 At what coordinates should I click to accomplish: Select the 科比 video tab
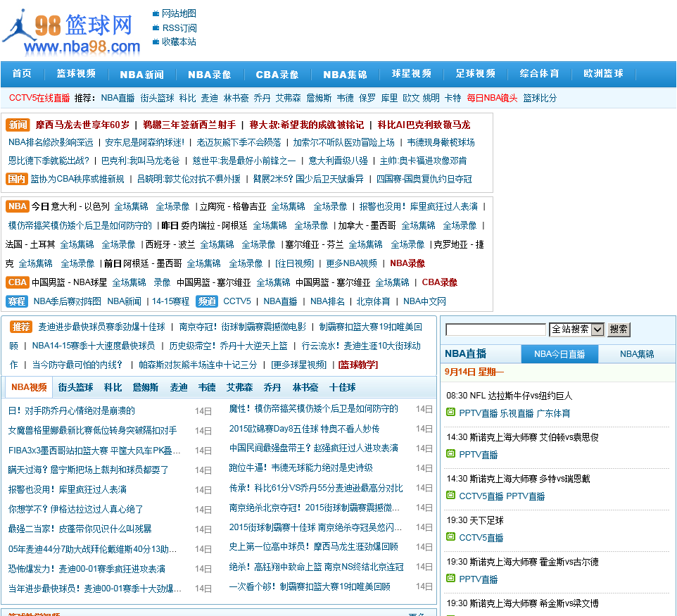pos(113,387)
